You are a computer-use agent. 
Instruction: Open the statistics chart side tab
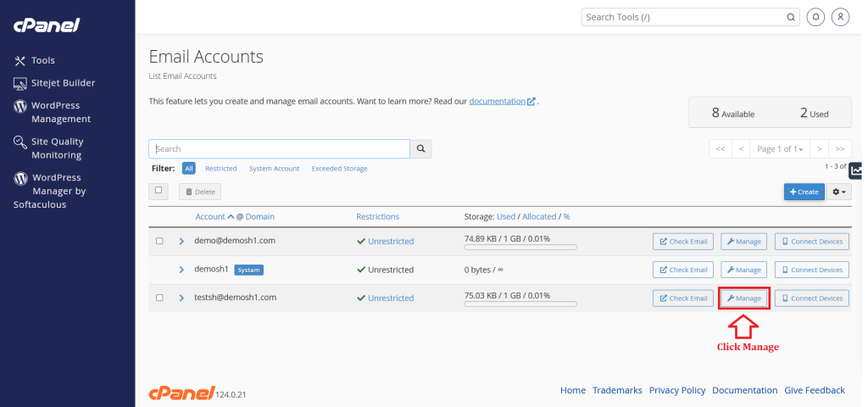pyautogui.click(x=857, y=170)
